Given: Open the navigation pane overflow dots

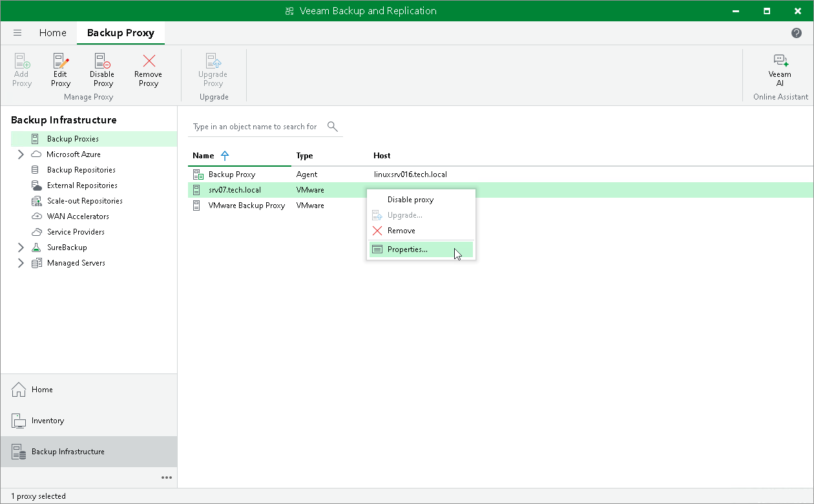Looking at the screenshot, I should [x=167, y=478].
